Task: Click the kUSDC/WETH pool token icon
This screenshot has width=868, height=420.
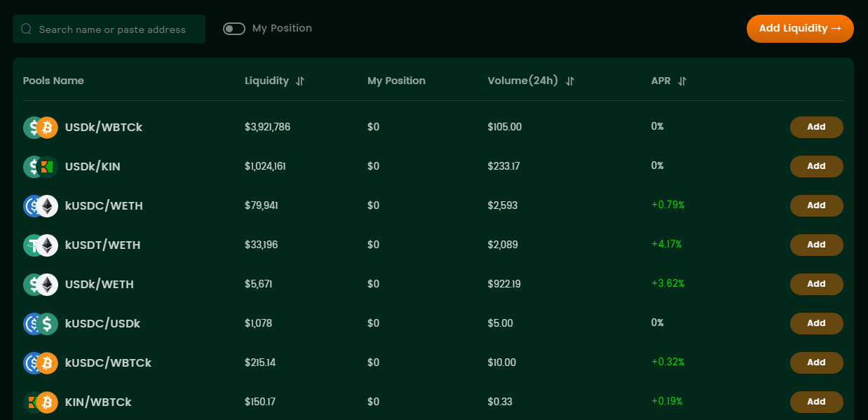Action: point(40,205)
